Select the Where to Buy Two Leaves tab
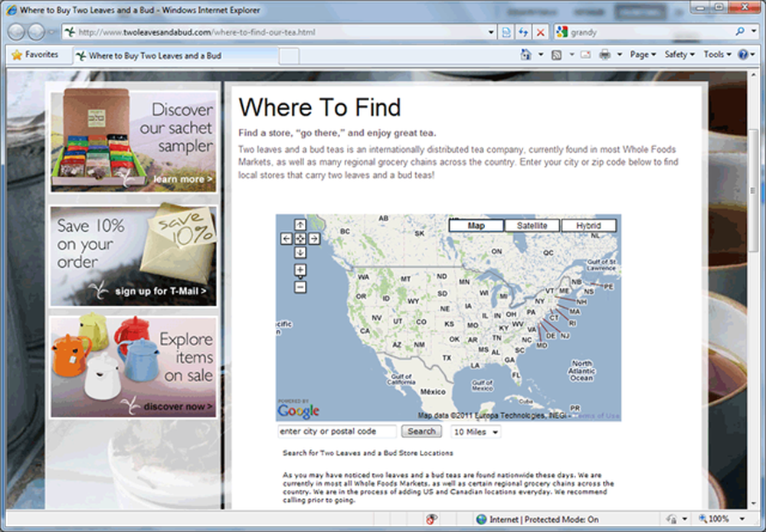The height and width of the screenshot is (532, 766). (176, 56)
